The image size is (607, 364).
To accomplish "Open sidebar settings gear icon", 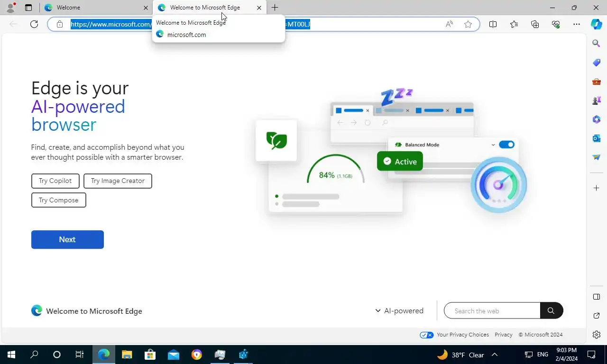I will [597, 335].
